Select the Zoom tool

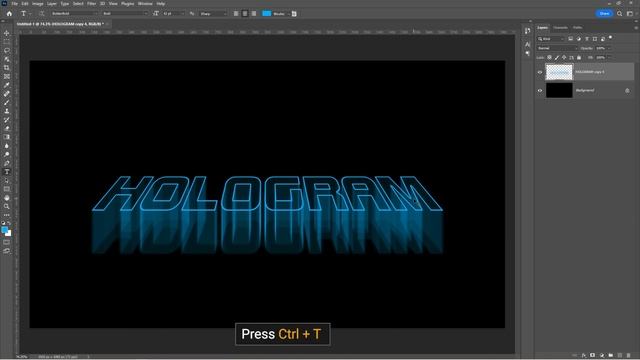7,206
